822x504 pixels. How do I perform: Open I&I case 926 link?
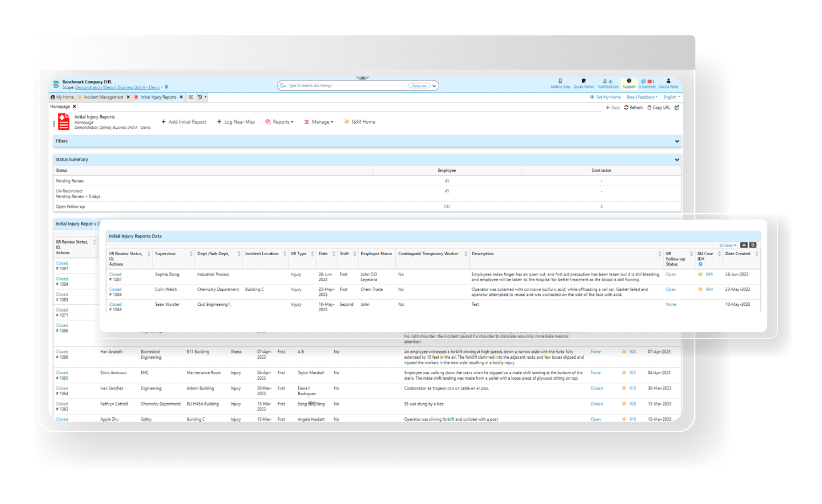tap(632, 404)
